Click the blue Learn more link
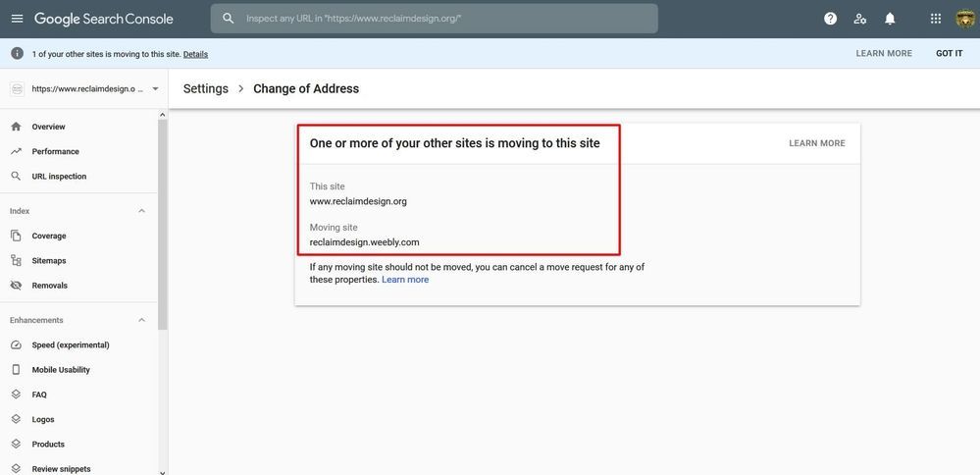 405,280
